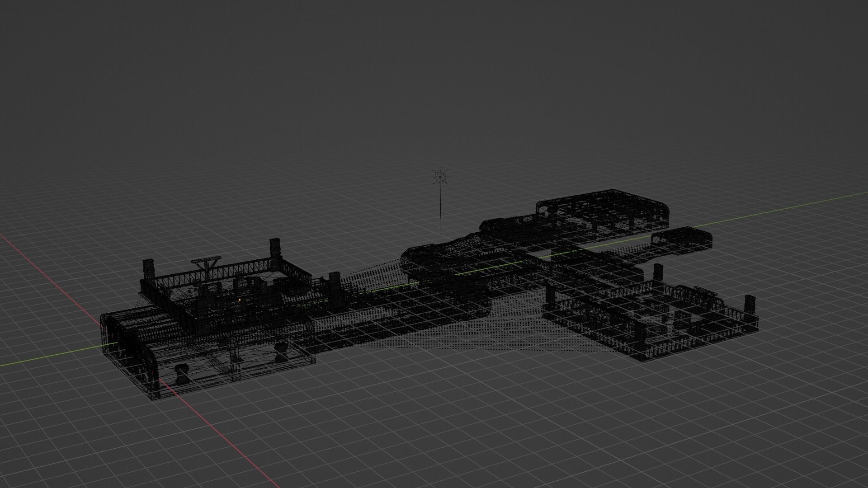Image resolution: width=868 pixels, height=488 pixels.
Task: Select the point light object above the model
Action: [440, 177]
